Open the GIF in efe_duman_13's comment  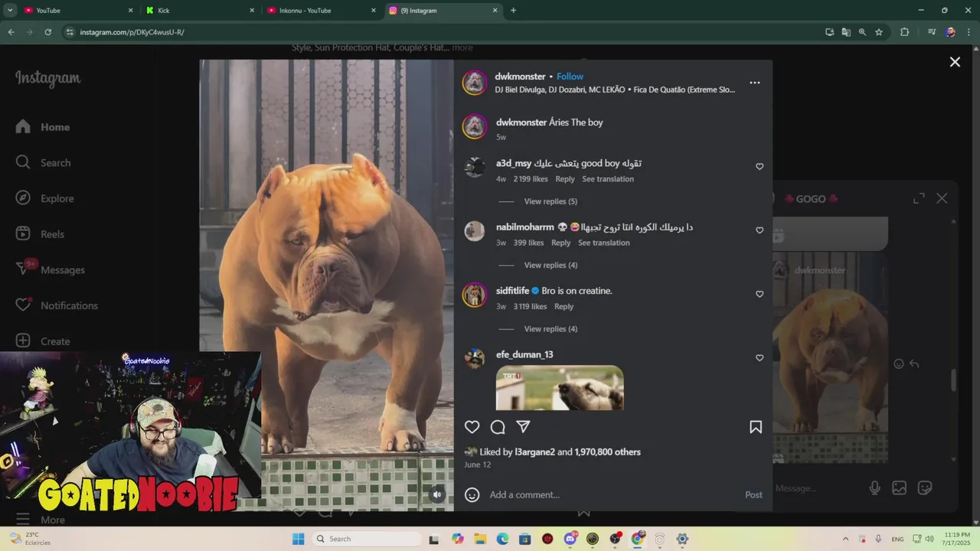[x=560, y=388]
